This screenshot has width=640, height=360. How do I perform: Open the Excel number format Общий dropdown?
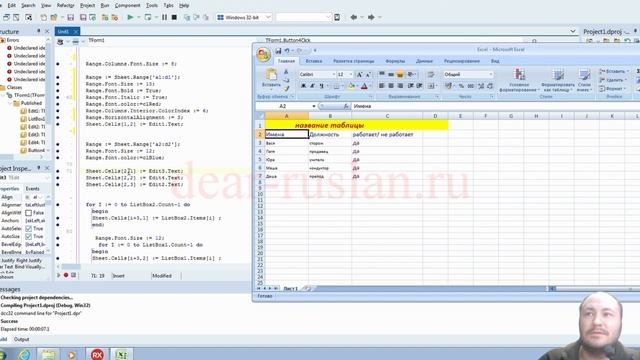pyautogui.click(x=490, y=75)
